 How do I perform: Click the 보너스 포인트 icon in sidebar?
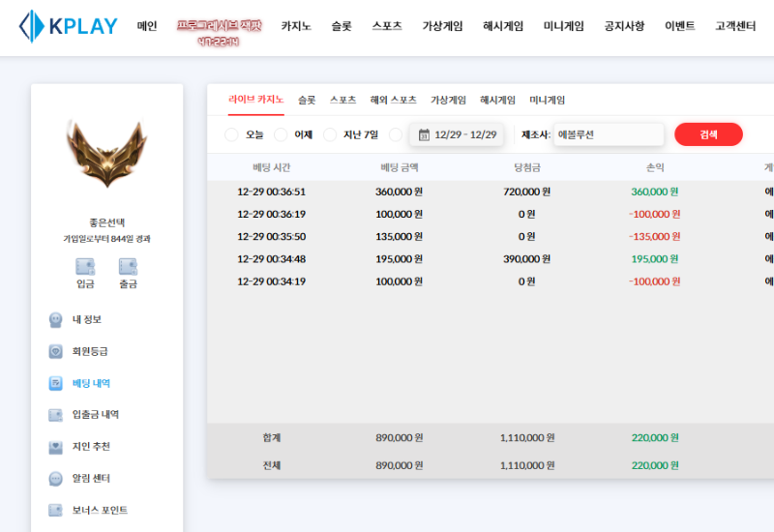56,510
